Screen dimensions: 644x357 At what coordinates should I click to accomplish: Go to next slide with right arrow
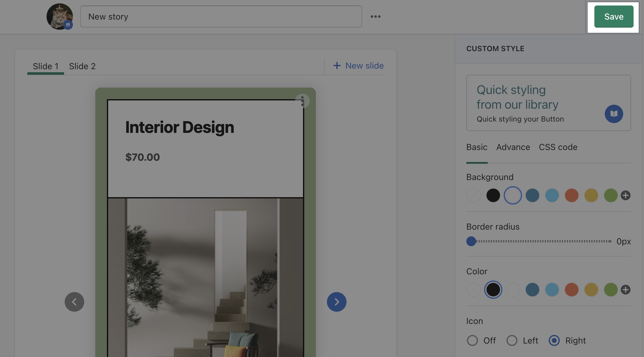[x=337, y=302]
